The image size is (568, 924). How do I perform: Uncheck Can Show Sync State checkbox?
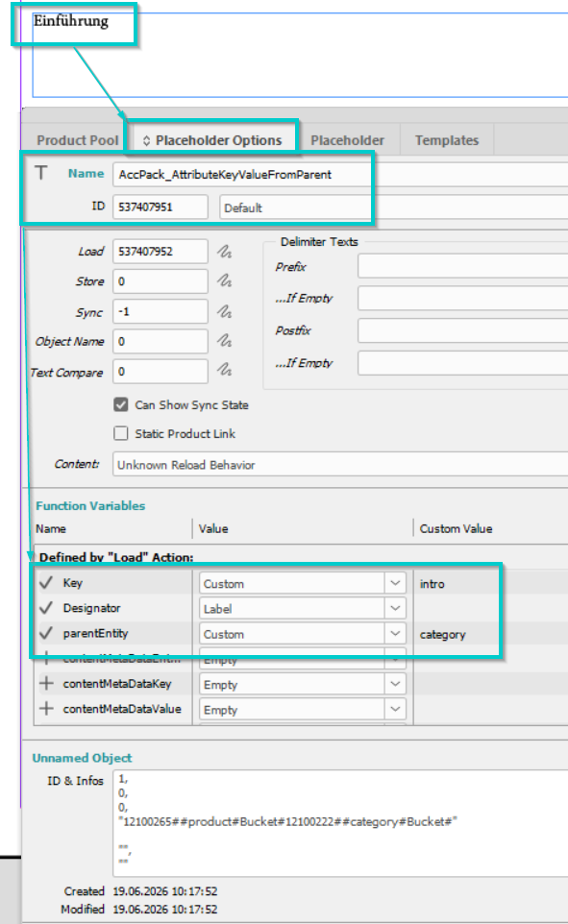pos(121,404)
